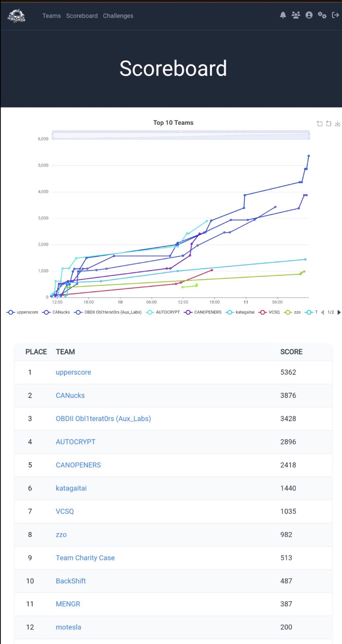Toggle the katagaitai series in the legend
The height and width of the screenshot is (644, 342).
[x=240, y=312]
